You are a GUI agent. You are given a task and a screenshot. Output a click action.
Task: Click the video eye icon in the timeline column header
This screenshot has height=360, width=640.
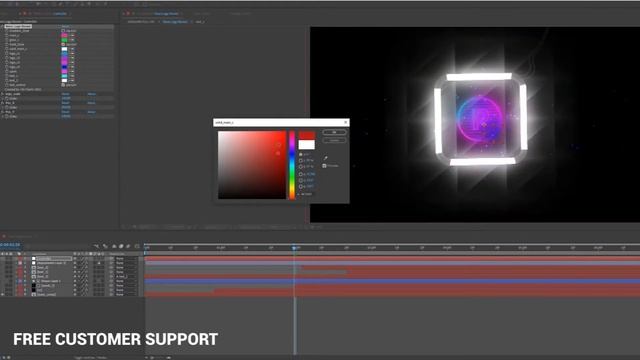click(2, 254)
